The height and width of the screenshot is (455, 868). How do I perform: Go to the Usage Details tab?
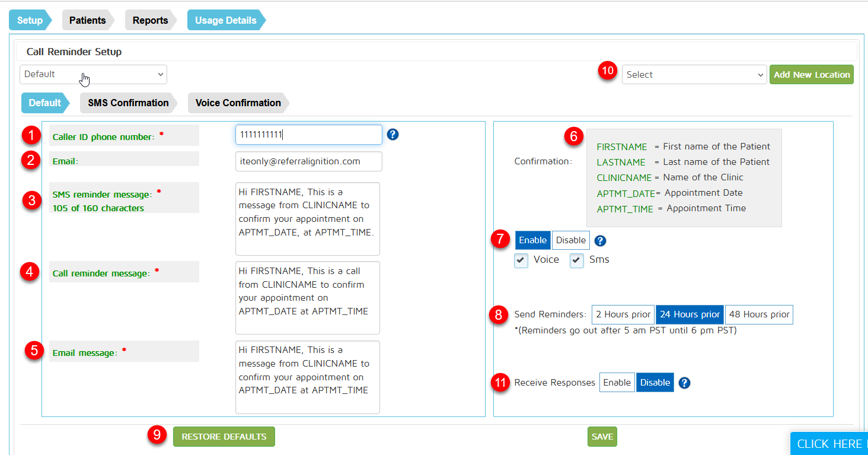(x=225, y=20)
